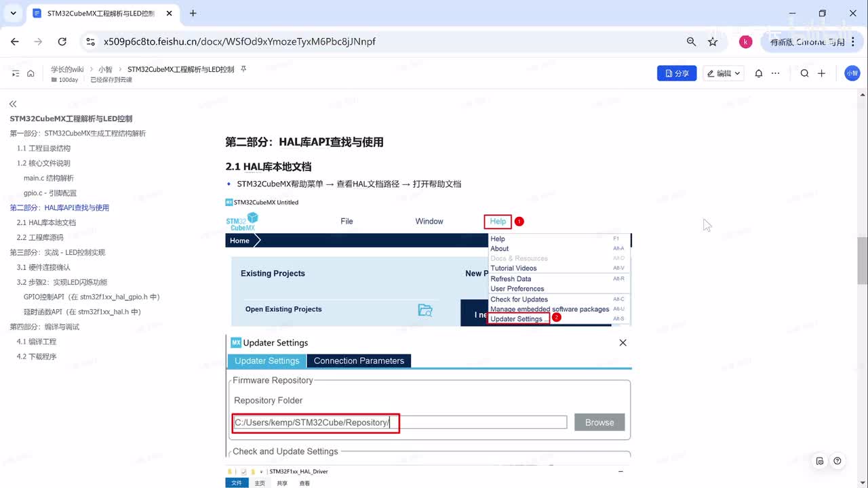Screen dimensions: 868x488
Task: Click the feishu.cn URL in the address bar
Action: click(x=239, y=41)
